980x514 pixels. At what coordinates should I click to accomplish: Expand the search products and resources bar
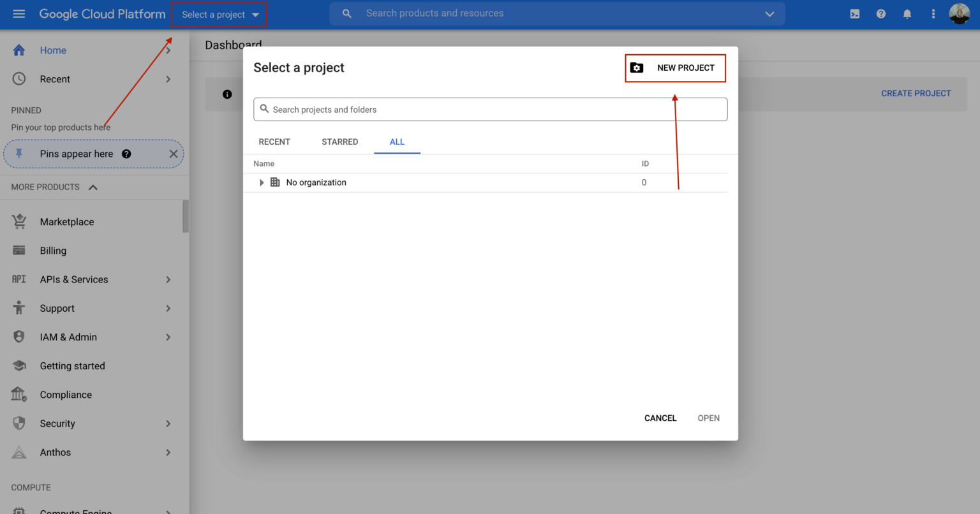click(x=769, y=13)
